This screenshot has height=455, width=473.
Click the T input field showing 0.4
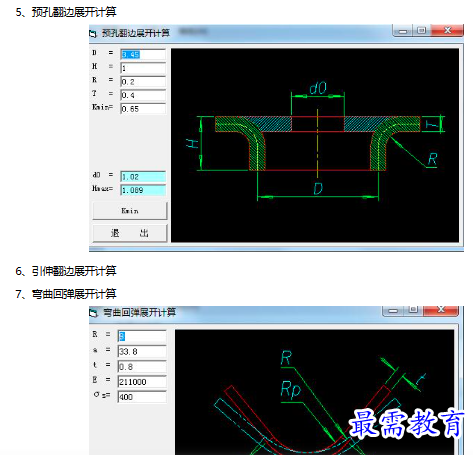pyautogui.click(x=143, y=95)
